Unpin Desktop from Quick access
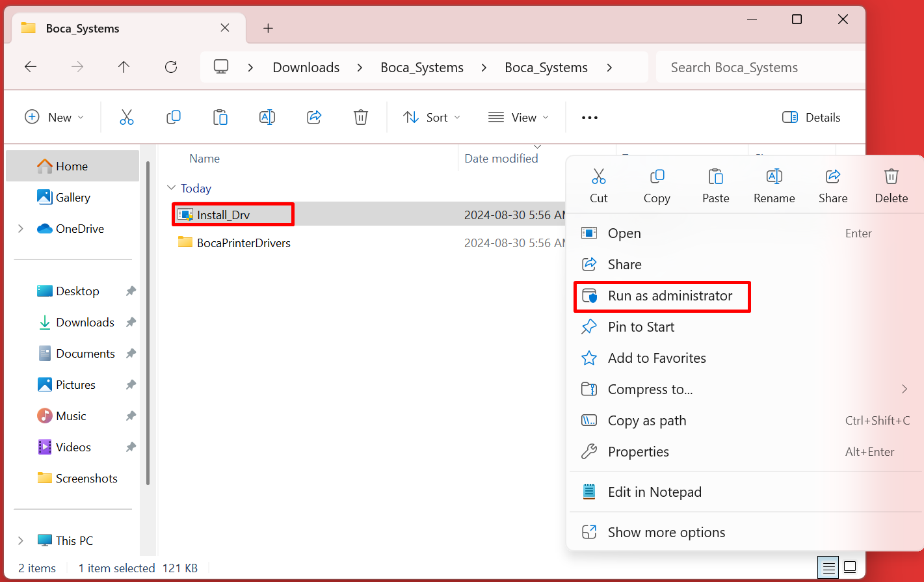Viewport: 924px width, 582px height. click(x=131, y=291)
